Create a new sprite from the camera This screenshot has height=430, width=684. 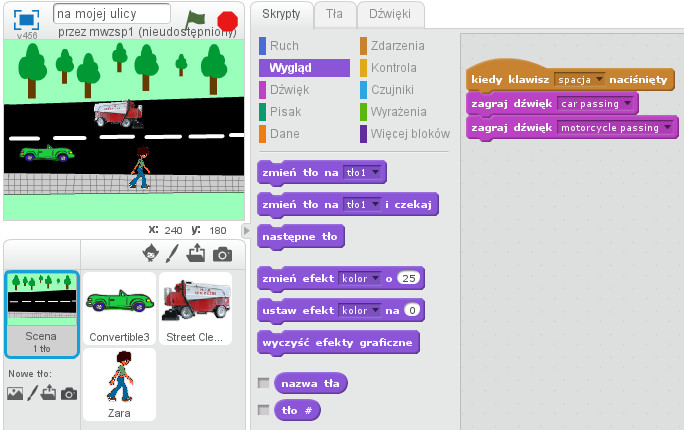222,254
